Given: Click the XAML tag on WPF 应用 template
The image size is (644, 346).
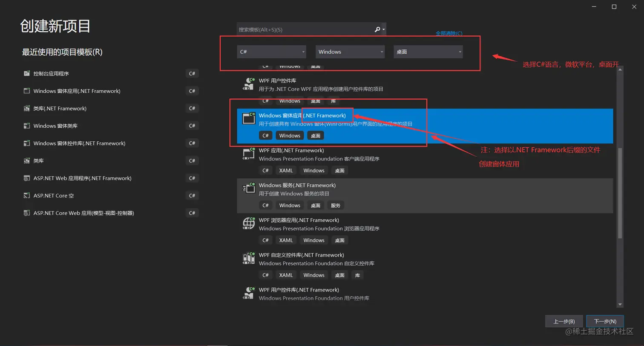Looking at the screenshot, I should click(286, 170).
